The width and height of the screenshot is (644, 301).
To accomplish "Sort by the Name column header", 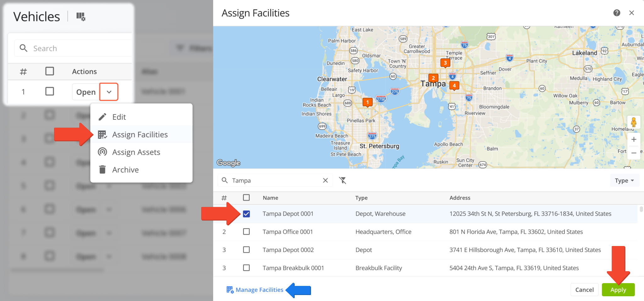I will (270, 198).
